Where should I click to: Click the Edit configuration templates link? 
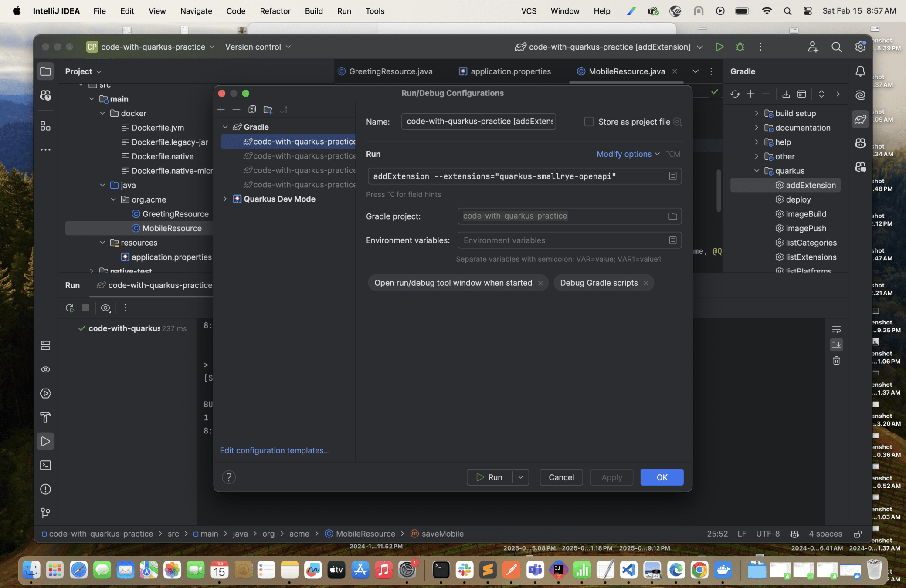275,450
